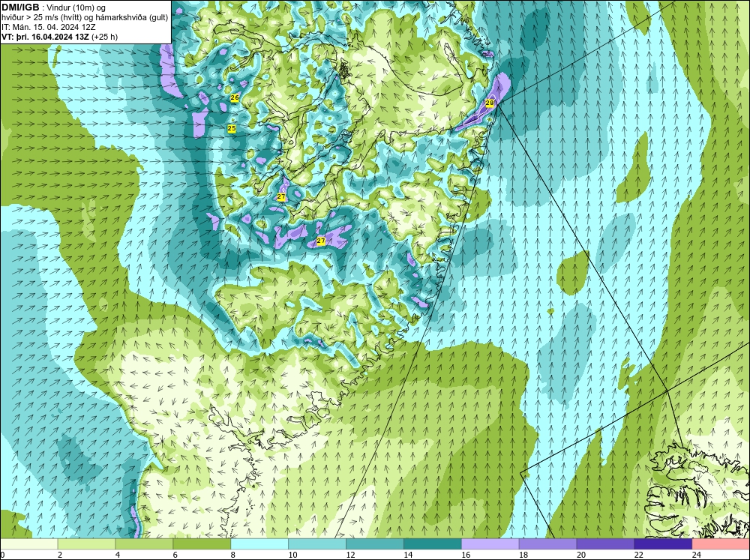The height and width of the screenshot is (560, 750).
Task: Click the scale value "22"
Action: [638, 555]
